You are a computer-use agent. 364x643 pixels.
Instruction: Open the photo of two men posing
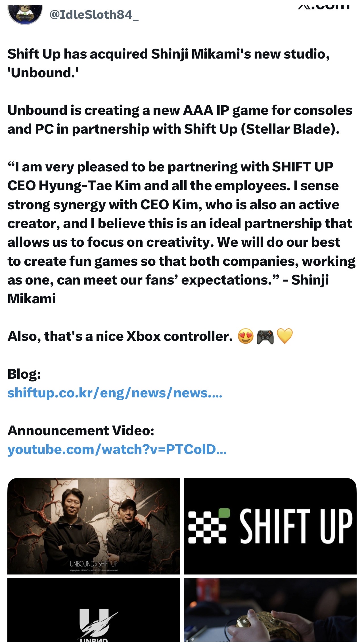pos(94,526)
